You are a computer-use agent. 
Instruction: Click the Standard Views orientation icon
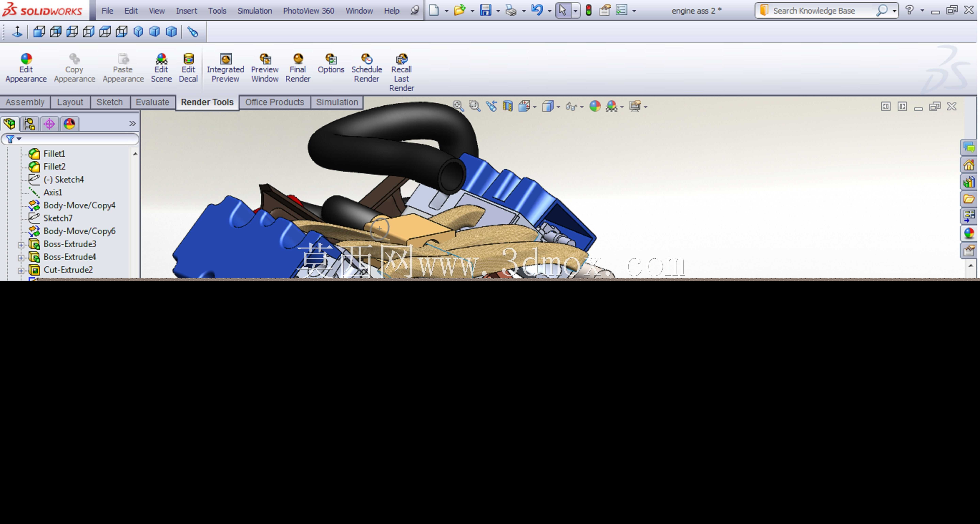[524, 106]
